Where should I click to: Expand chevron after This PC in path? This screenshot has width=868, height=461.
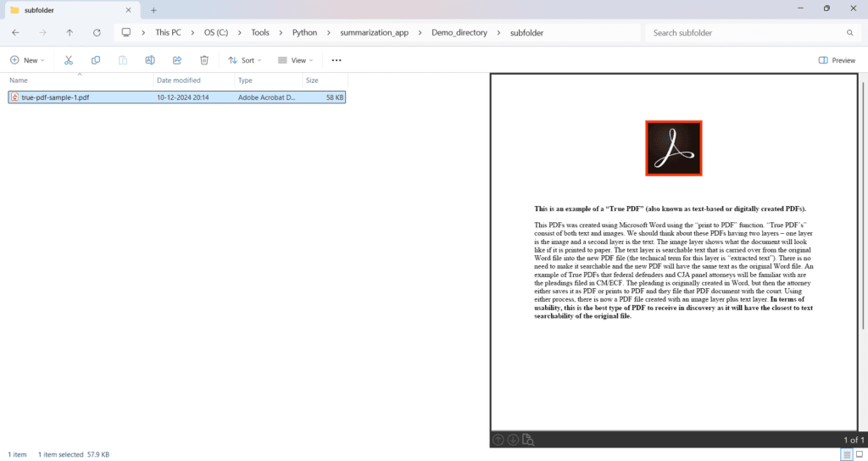point(192,33)
